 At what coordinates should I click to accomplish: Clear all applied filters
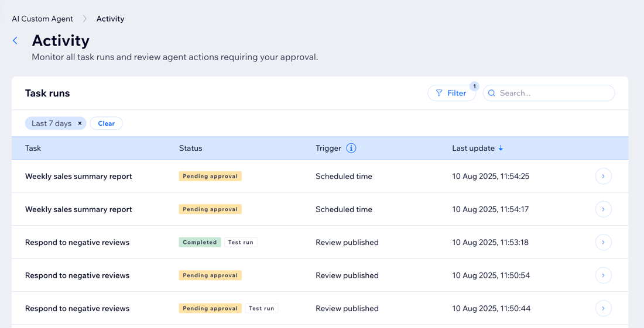pos(106,123)
